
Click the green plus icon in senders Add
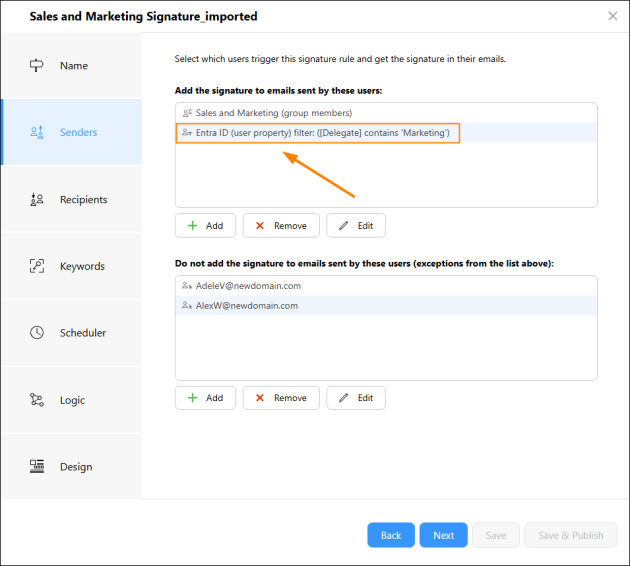pyautogui.click(x=192, y=226)
